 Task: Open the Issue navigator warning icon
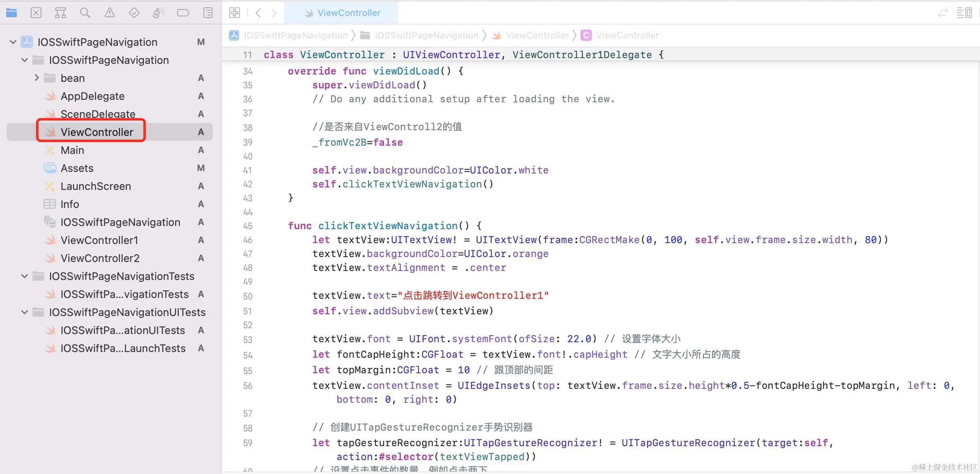tap(110, 13)
